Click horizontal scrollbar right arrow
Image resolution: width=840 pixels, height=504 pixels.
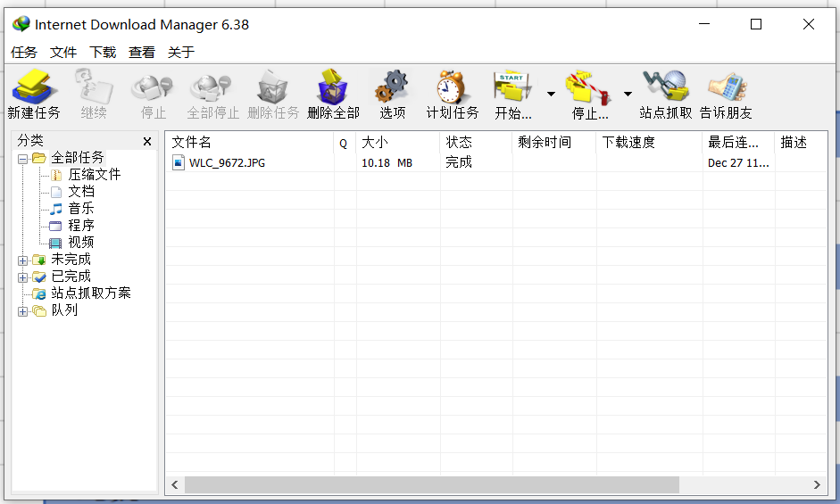817,484
